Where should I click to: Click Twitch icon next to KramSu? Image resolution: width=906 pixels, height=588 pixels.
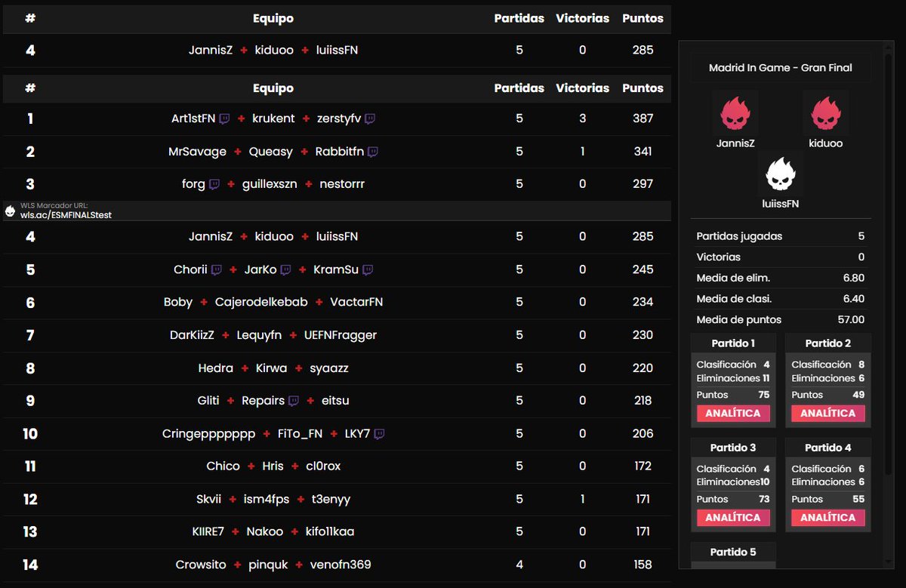368,269
